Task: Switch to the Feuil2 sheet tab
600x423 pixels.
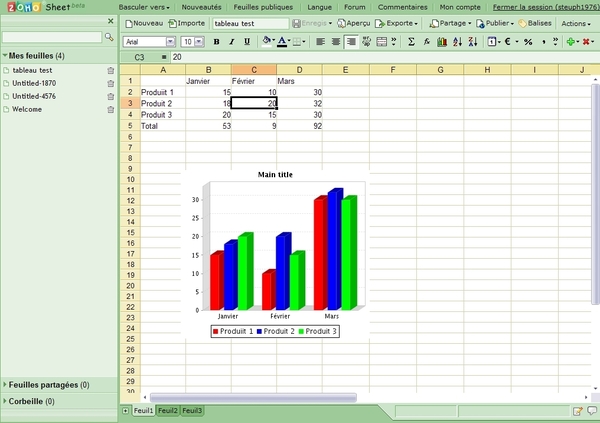Action: [167, 411]
